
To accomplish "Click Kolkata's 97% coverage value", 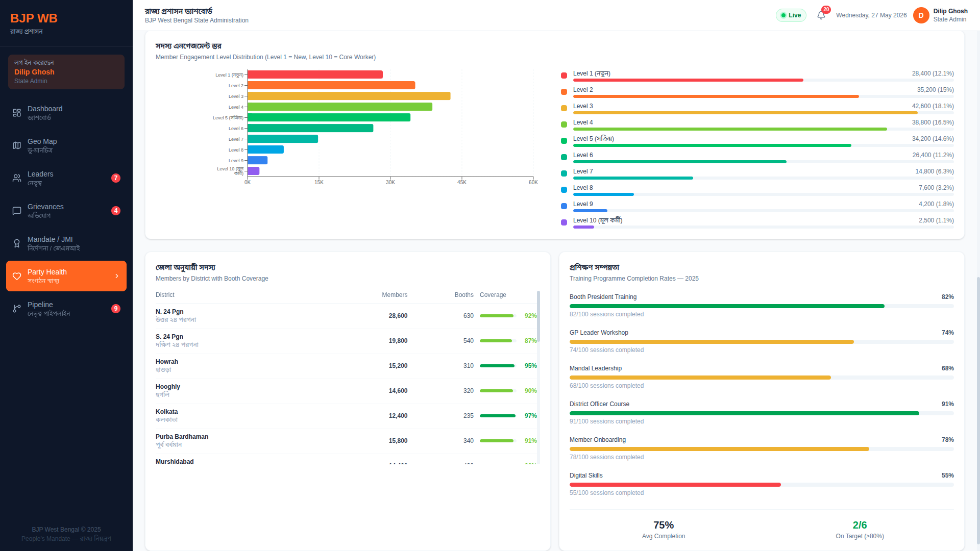I will point(530,416).
